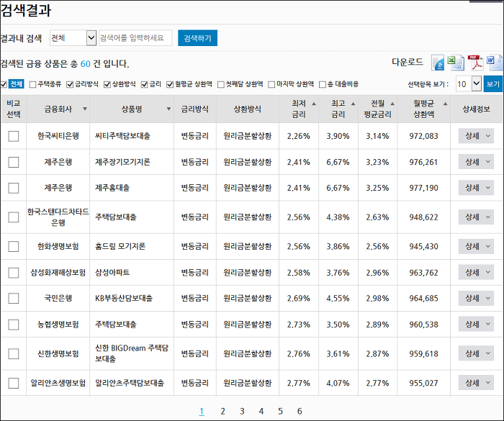Uncheck the 월평균 상환액 checkbox

170,84
